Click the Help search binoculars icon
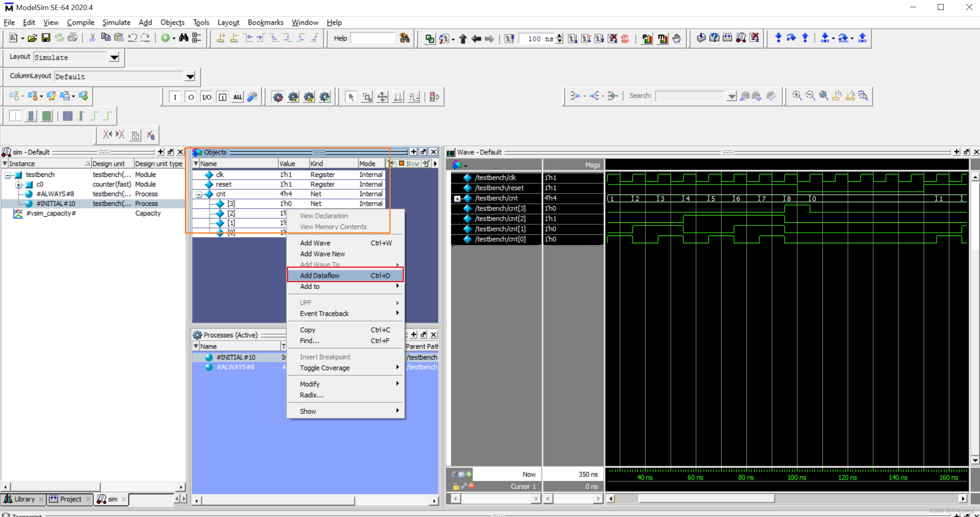 (x=405, y=38)
